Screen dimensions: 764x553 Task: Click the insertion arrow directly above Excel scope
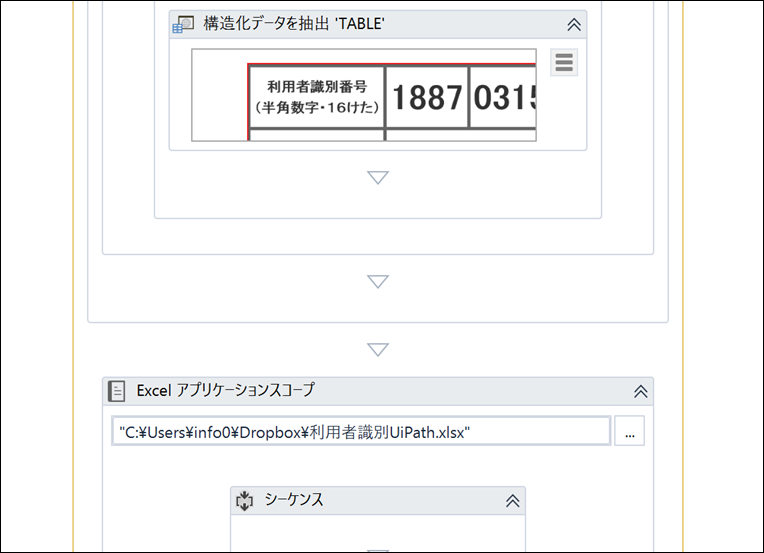point(377,350)
